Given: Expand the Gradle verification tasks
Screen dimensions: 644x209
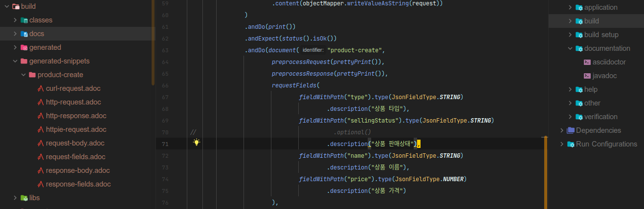Looking at the screenshot, I should (570, 117).
